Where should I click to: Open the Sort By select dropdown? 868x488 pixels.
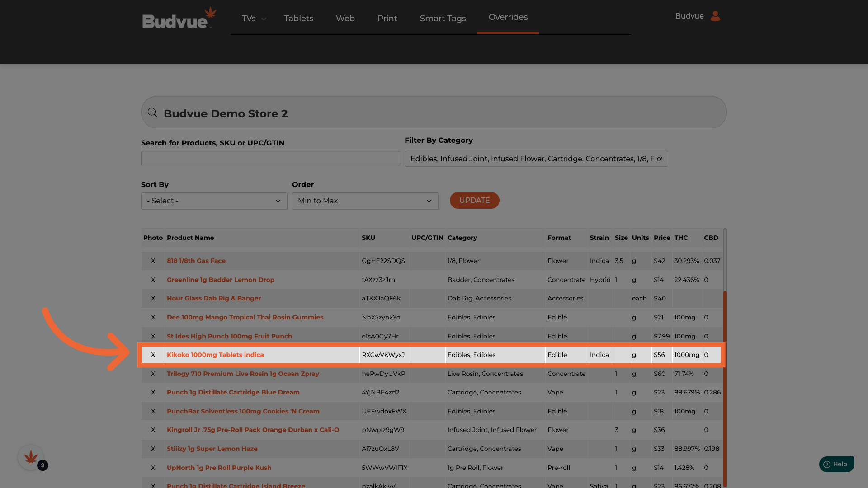(x=214, y=201)
